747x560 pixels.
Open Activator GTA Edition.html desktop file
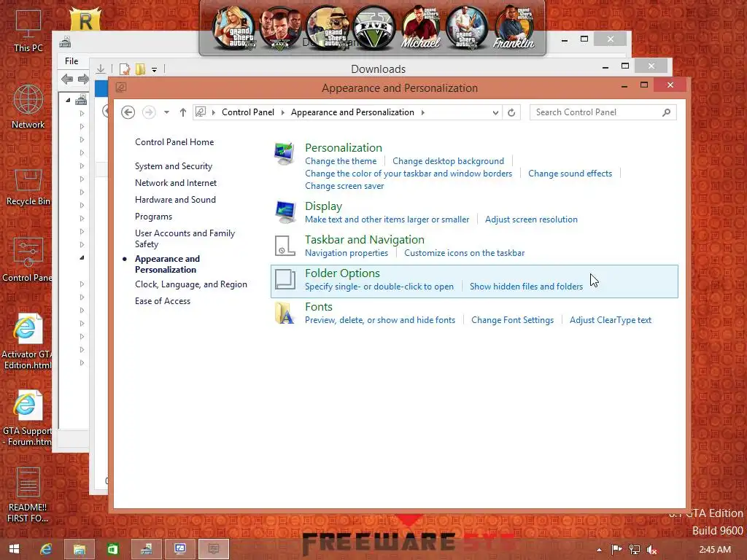point(27,341)
